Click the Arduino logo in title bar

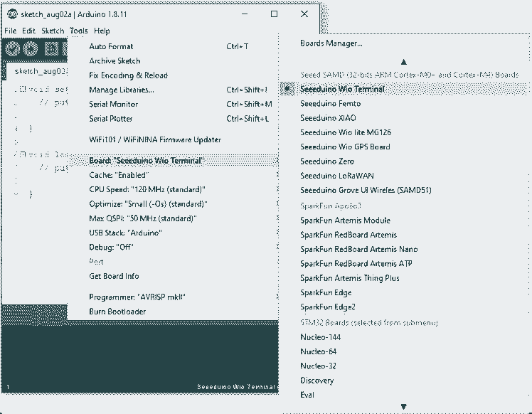coord(12,14)
